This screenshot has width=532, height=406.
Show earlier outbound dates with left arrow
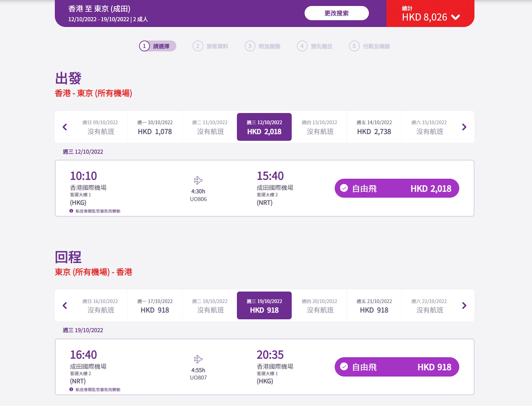coord(65,127)
